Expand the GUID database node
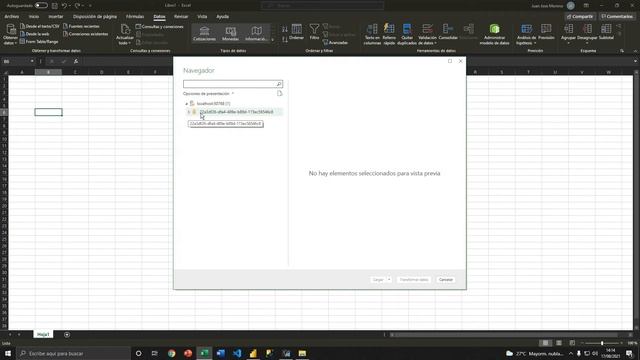Image resolution: width=640 pixels, height=360 pixels. [189, 112]
